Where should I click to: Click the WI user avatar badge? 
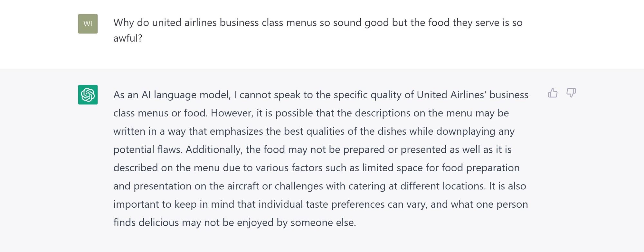click(88, 24)
